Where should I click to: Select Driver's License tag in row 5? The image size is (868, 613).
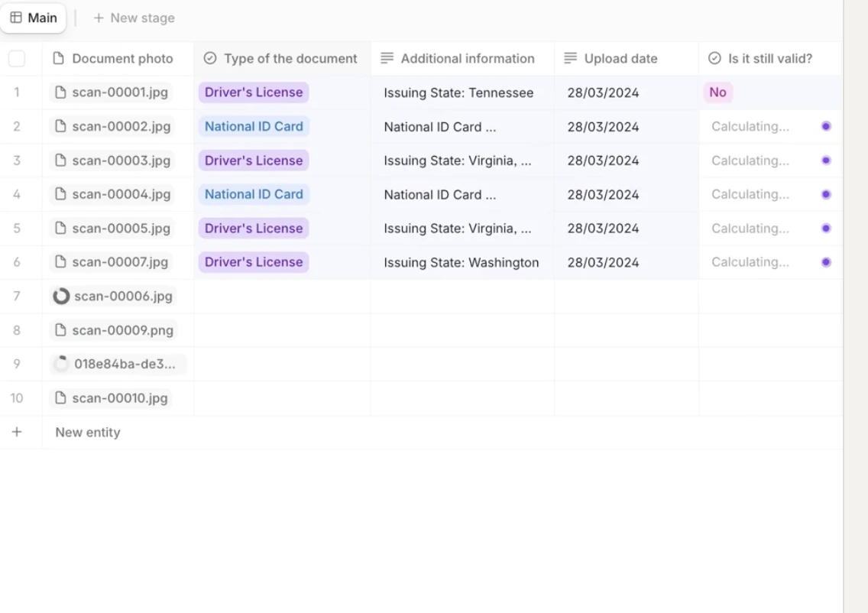coord(254,228)
